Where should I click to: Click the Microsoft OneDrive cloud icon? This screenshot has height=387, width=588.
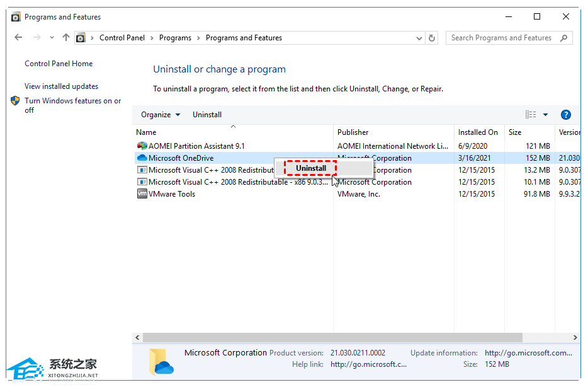pos(142,158)
